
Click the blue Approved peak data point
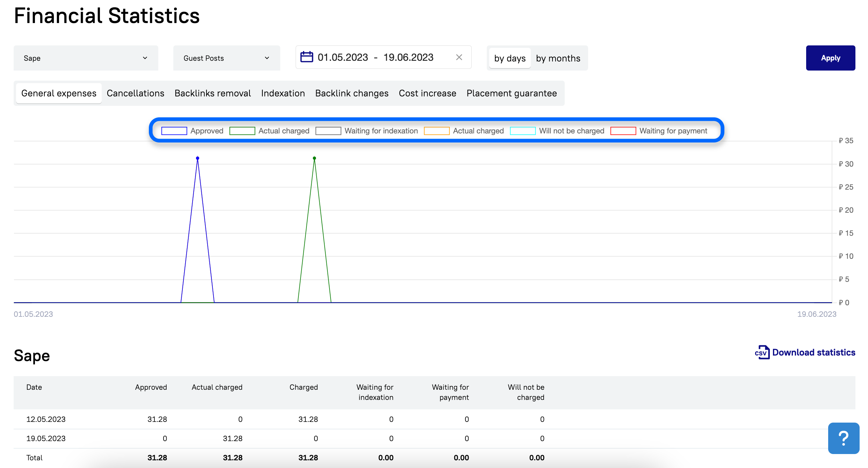(x=198, y=158)
